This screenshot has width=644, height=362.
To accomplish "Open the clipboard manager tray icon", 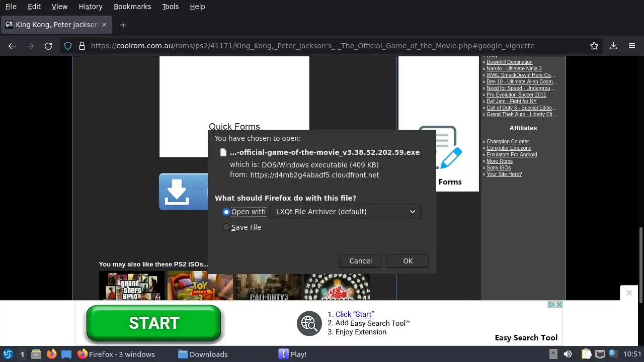I will [586, 354].
